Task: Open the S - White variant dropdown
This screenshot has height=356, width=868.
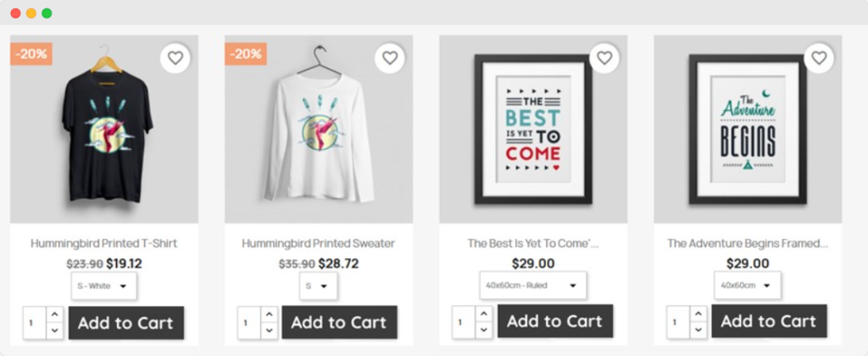Action: pyautogui.click(x=103, y=286)
